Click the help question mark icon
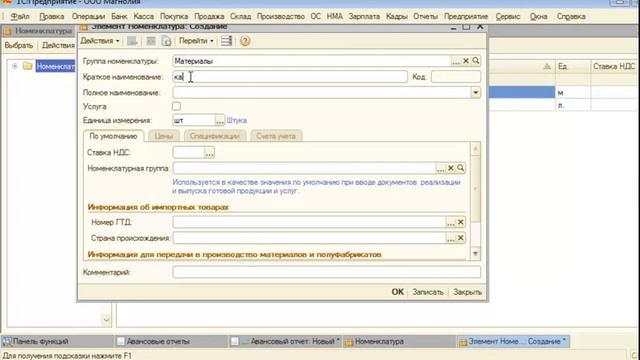Image resolution: width=640 pixels, height=360 pixels. pos(245,41)
